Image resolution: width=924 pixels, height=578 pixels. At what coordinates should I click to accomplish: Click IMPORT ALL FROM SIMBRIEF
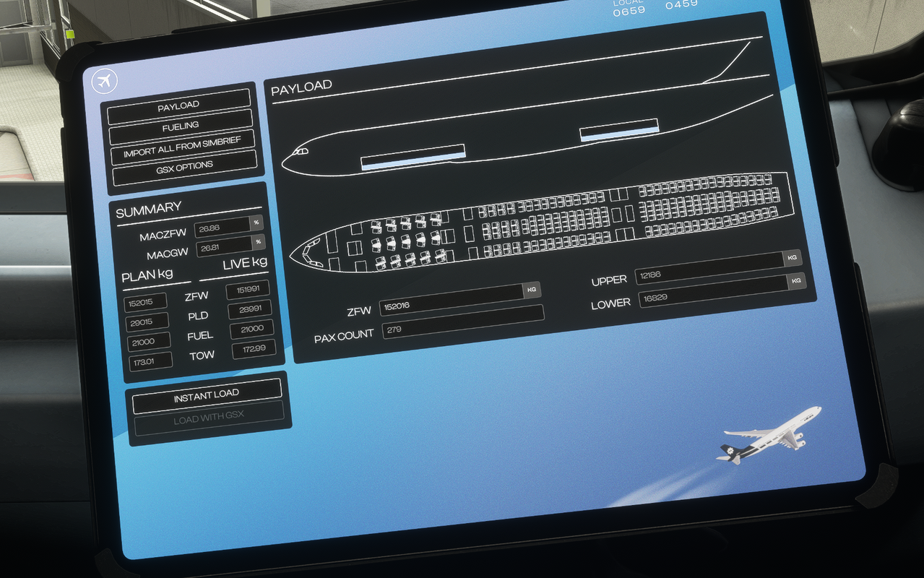click(x=183, y=147)
